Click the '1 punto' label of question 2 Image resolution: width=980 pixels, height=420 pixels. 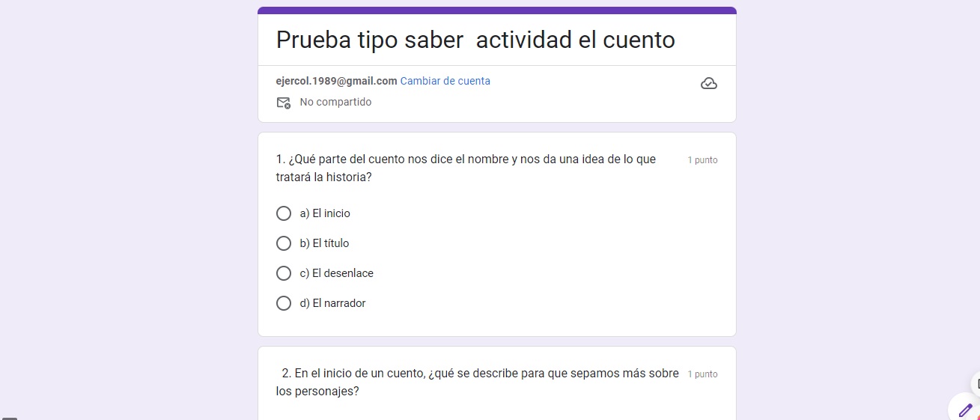[702, 374]
